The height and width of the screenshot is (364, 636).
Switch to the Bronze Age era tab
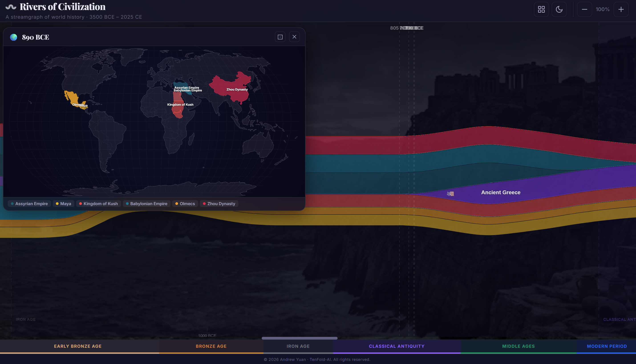[x=211, y=346]
